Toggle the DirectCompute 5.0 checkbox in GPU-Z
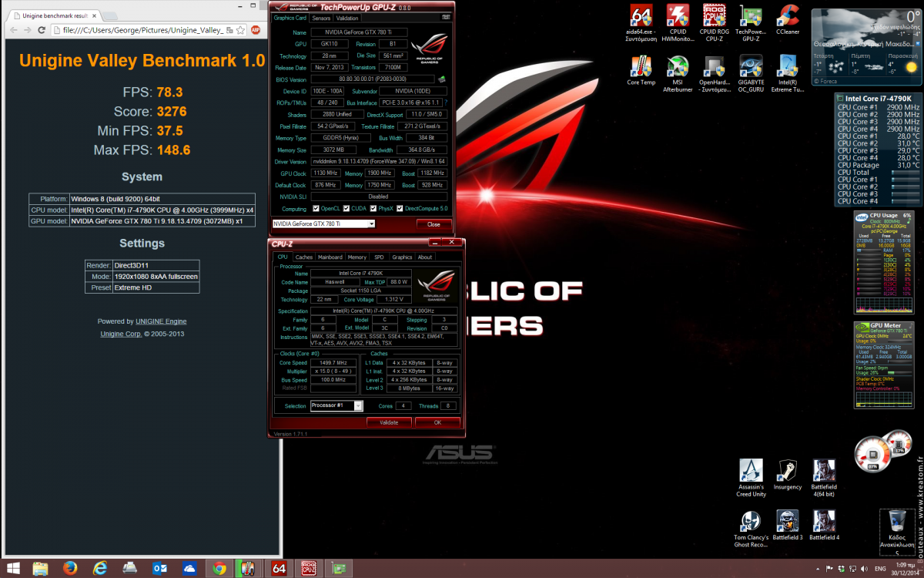924x578 pixels. [x=400, y=209]
